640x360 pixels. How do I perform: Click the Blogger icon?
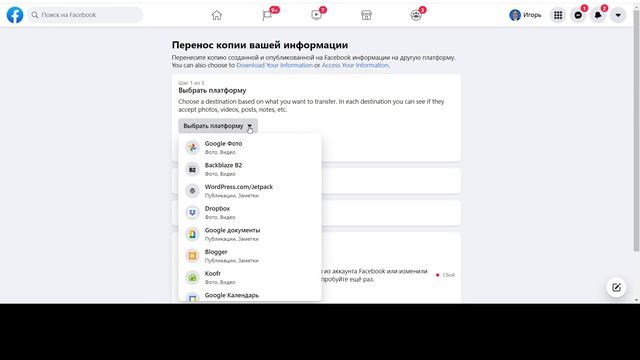192,256
